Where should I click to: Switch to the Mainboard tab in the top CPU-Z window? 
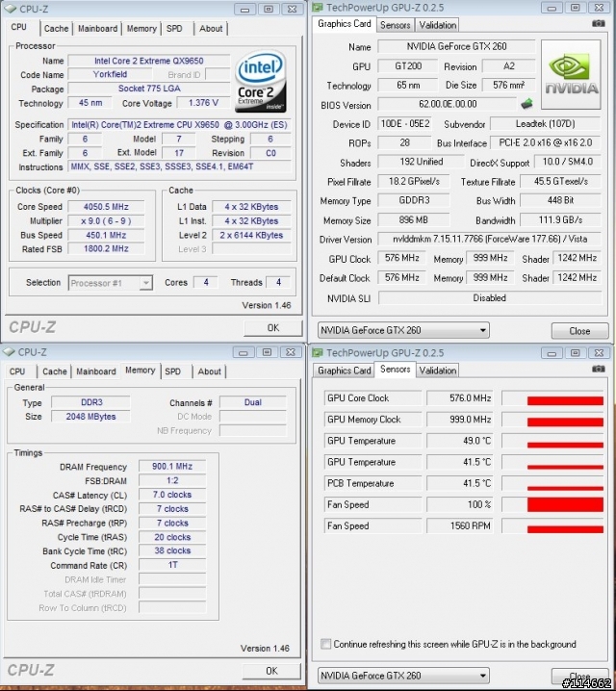coord(97,29)
